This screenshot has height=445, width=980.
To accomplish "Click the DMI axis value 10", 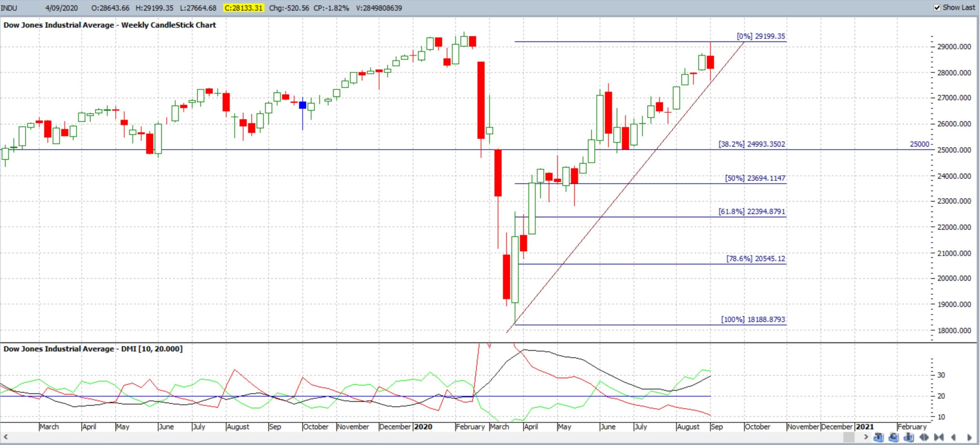I will pos(941,417).
